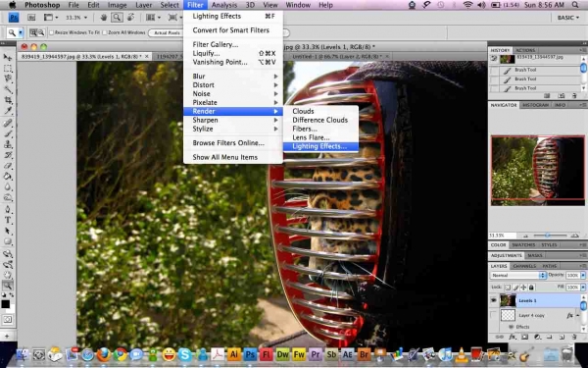The width and height of the screenshot is (588, 368).
Task: Collapse Layer 4 copy effects arrow
Action: 577,315
